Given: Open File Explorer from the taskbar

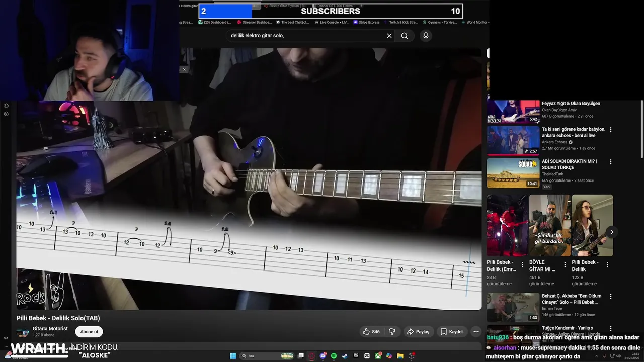Looking at the screenshot, I should pos(400,356).
